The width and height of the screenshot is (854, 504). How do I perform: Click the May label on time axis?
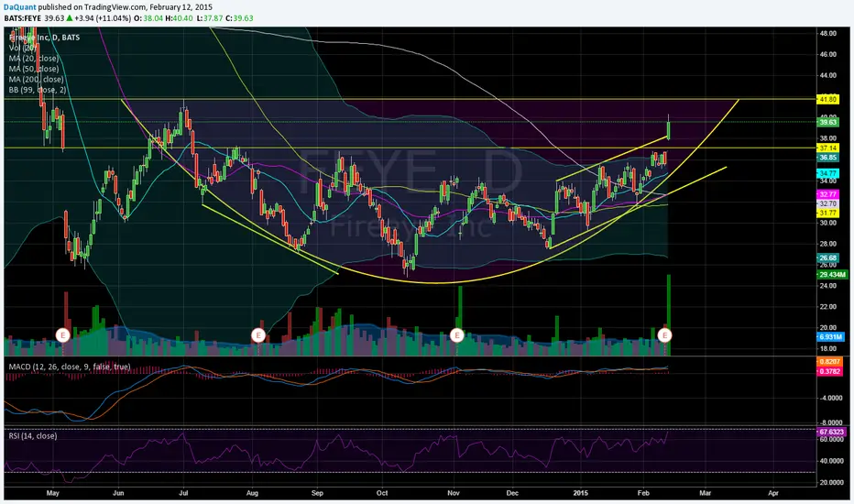tap(53, 493)
